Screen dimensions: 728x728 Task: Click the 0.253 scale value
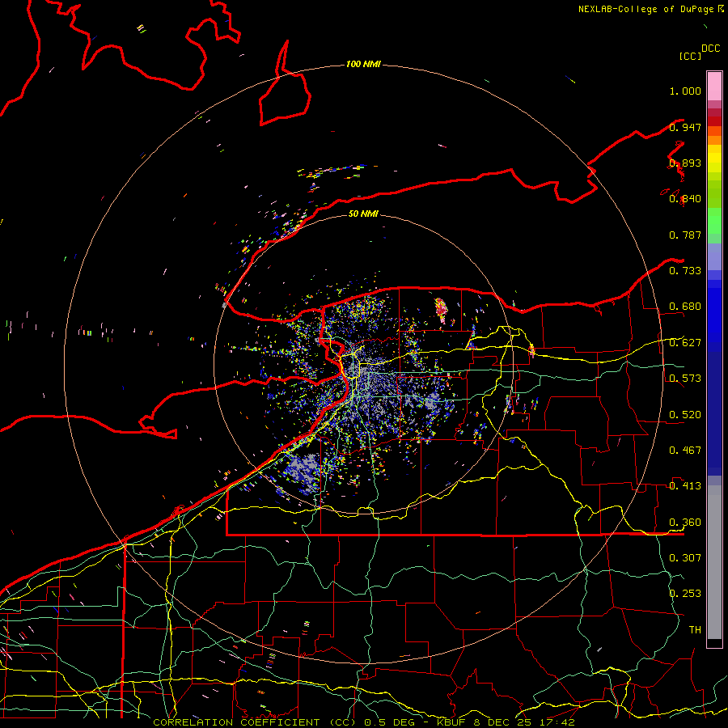click(685, 594)
